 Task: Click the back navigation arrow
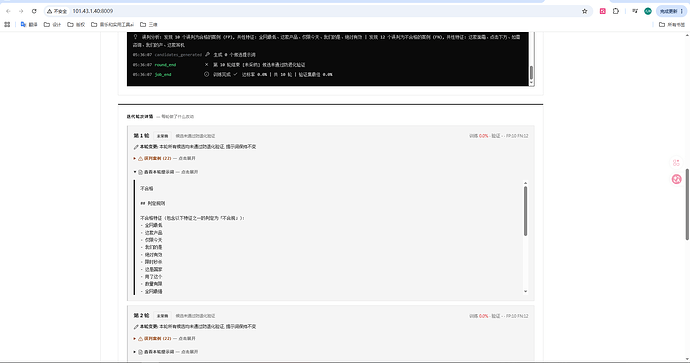(8, 11)
